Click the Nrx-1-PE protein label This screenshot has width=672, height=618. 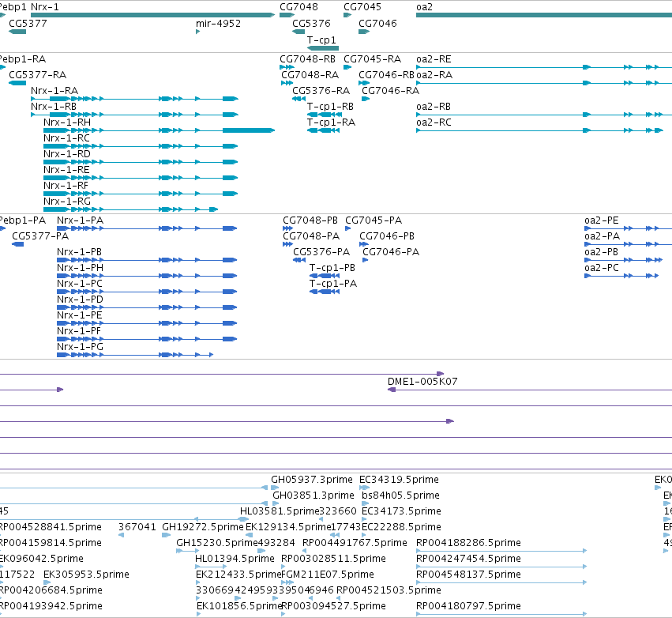[80, 315]
